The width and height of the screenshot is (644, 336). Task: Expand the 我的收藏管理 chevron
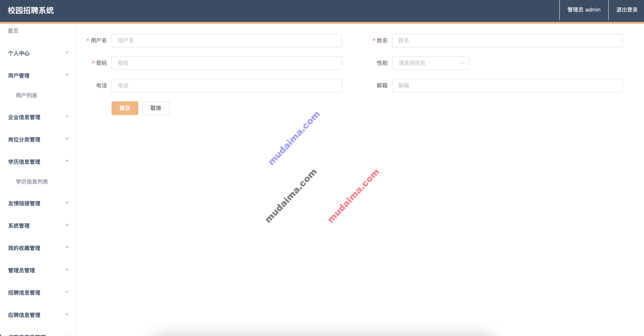pyautogui.click(x=67, y=247)
